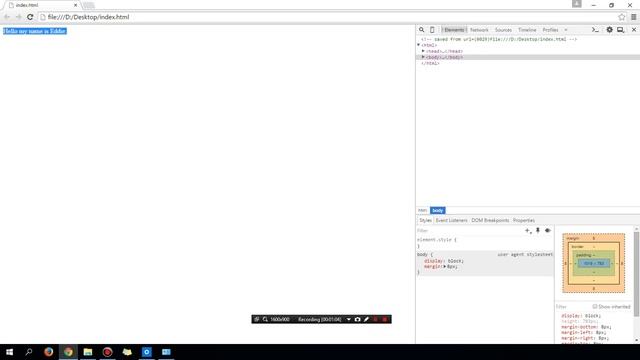The height and width of the screenshot is (360, 640).
Task: Click the computed styles filter input
Action: pos(573,307)
